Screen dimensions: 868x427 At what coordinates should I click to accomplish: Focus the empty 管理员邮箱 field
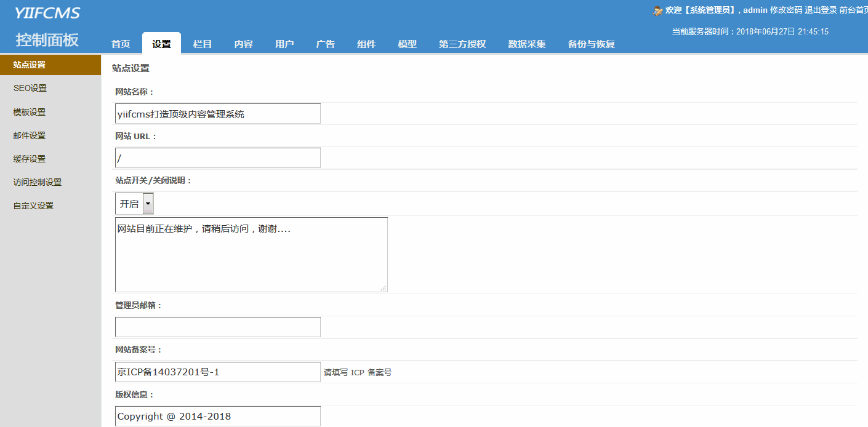(x=218, y=327)
